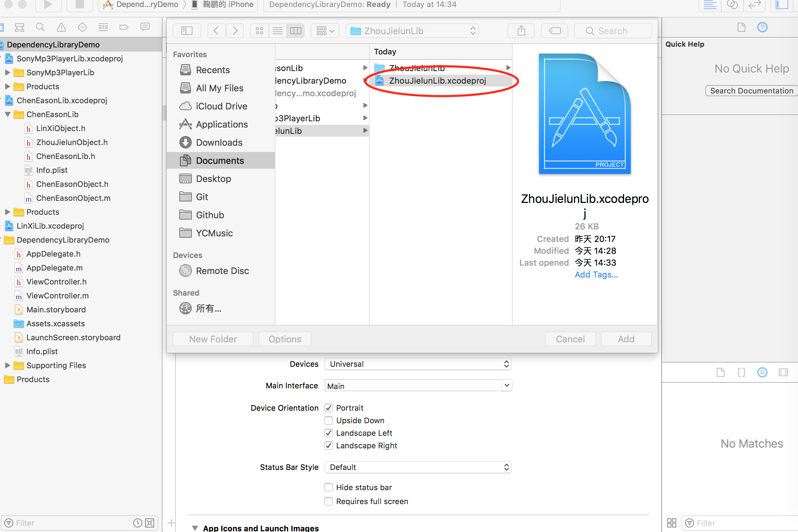Enable the Requires full screen checkbox
The width and height of the screenshot is (798, 532).
click(329, 501)
